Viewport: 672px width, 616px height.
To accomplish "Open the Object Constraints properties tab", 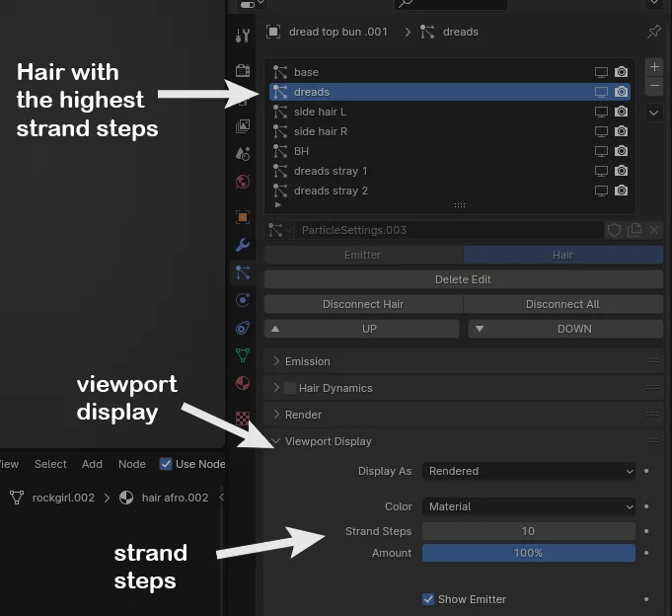I will tap(243, 328).
